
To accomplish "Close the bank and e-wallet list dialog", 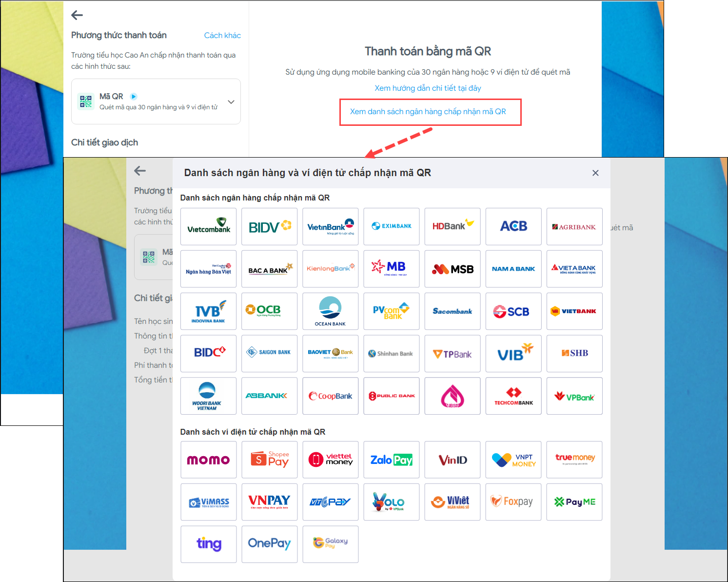I will click(595, 173).
